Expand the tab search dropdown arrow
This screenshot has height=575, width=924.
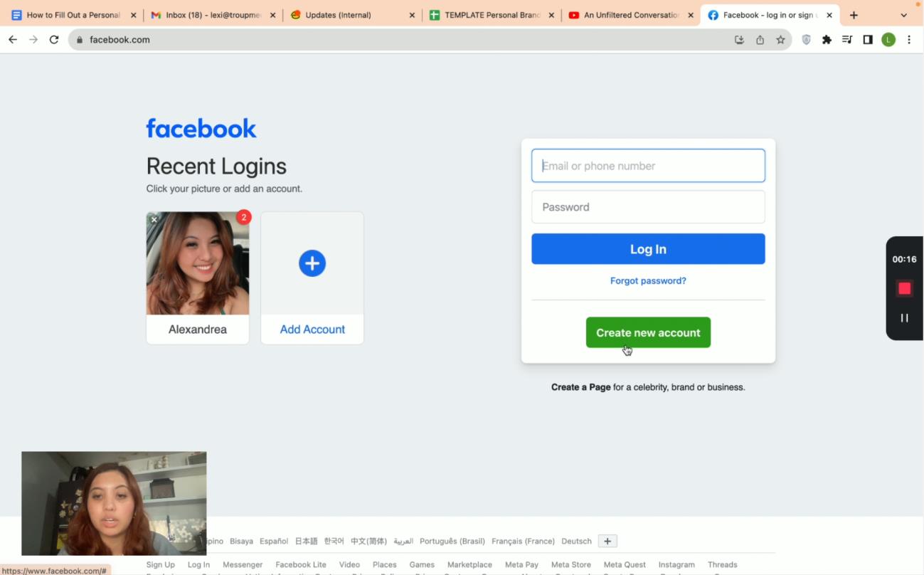[904, 15]
